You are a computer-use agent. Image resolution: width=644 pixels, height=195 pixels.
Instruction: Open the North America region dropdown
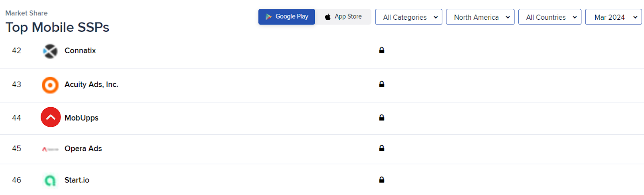[x=480, y=17]
